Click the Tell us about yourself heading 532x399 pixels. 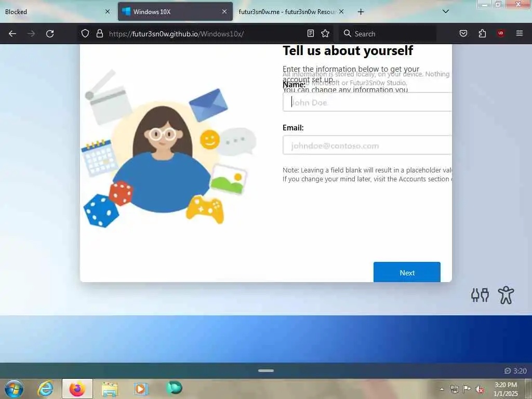click(x=348, y=50)
